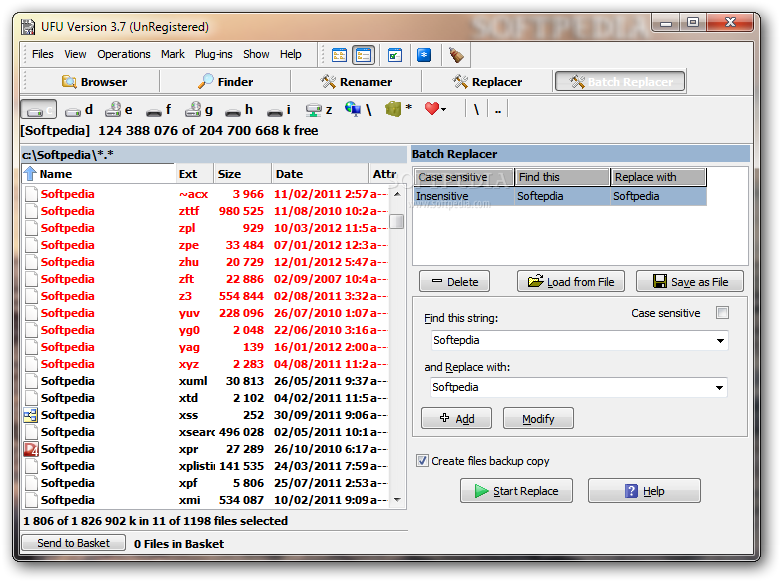The height and width of the screenshot is (582, 781).
Task: Click the xss file icon
Action: pyautogui.click(x=31, y=415)
